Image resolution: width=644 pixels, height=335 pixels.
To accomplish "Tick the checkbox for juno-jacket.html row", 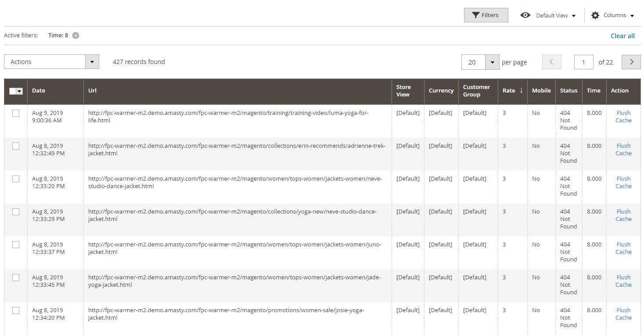I will [16, 245].
